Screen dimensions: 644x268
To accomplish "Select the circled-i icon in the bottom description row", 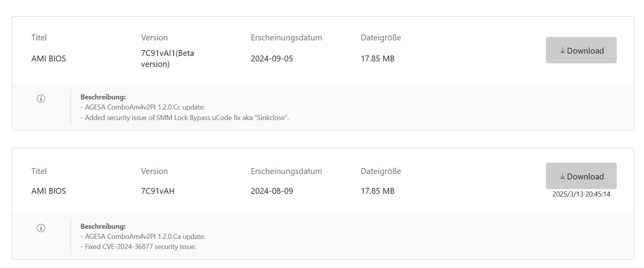I will point(41,228).
